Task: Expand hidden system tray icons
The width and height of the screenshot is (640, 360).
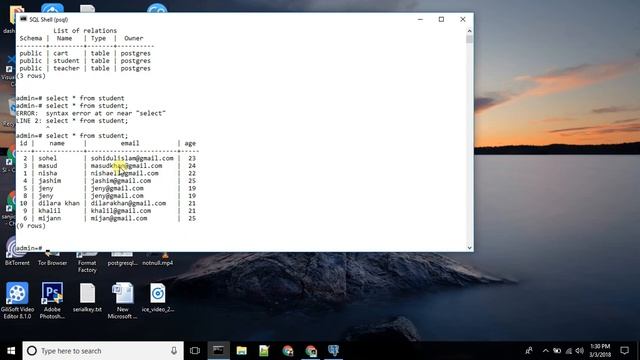Action: (546, 351)
